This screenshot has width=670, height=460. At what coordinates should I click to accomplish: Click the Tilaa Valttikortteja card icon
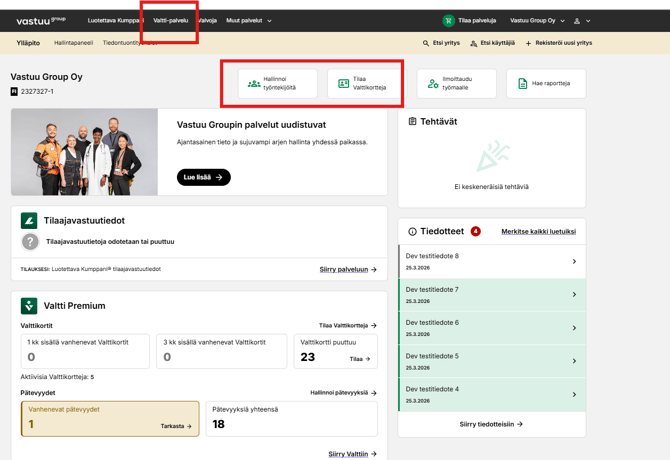click(344, 83)
